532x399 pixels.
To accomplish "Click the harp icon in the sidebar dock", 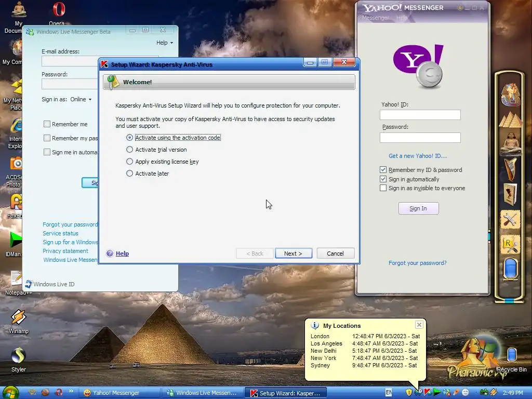I will click(511, 169).
